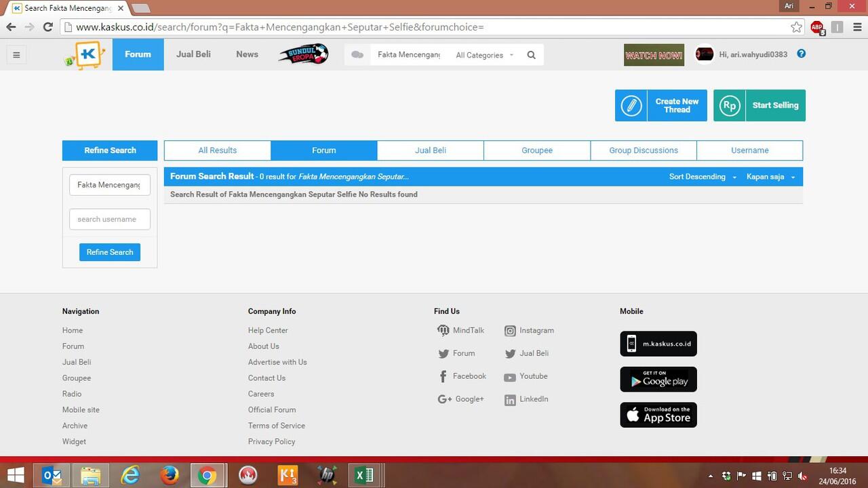Click the m.kaskus.co.id mobile badge
Screen dimensions: 868x488
click(658, 344)
